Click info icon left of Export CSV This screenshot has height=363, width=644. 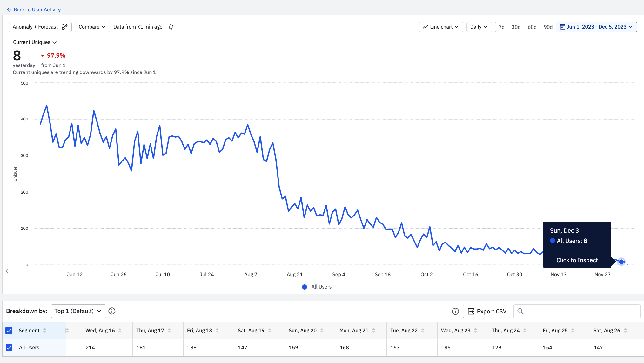[455, 312]
